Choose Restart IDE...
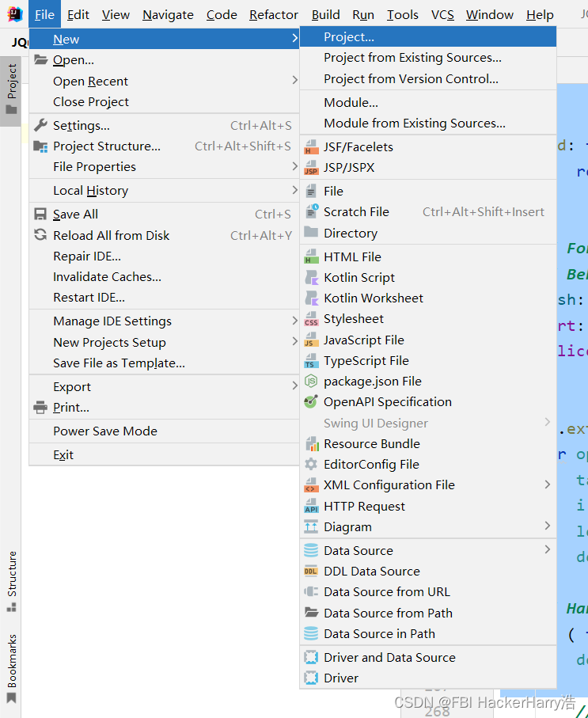 click(x=164, y=297)
